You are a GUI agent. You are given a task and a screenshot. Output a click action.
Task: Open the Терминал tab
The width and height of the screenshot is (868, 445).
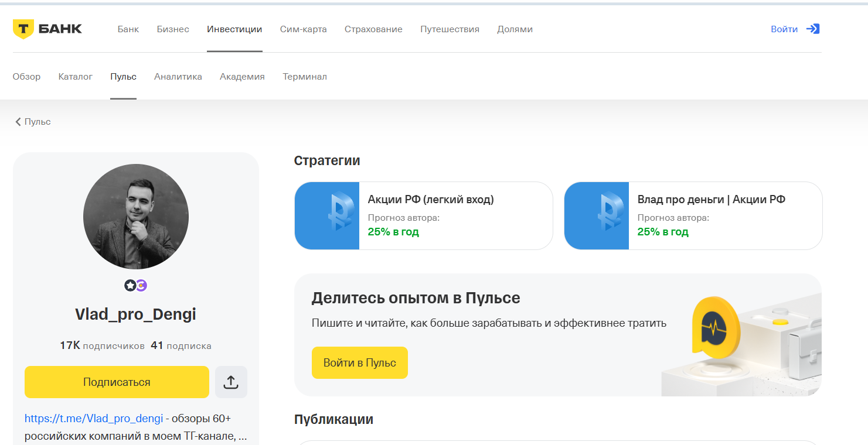pos(305,77)
